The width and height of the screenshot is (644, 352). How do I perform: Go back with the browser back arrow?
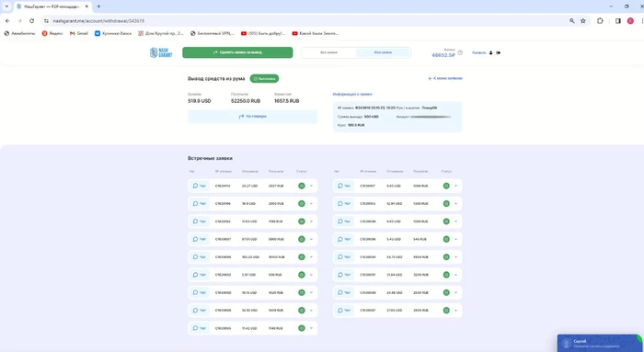point(7,20)
